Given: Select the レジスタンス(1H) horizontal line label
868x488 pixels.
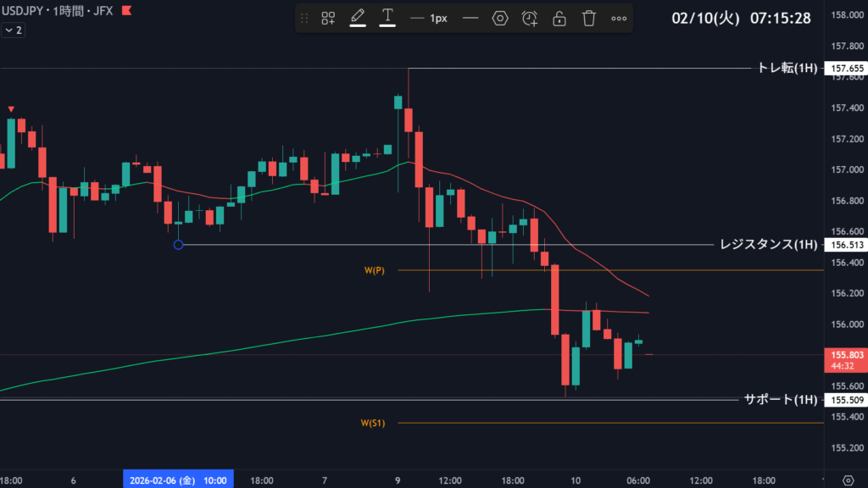Looking at the screenshot, I should [768, 245].
